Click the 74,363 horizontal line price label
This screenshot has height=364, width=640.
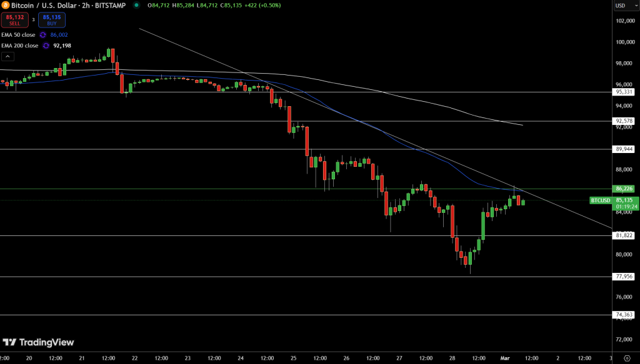tap(624, 315)
